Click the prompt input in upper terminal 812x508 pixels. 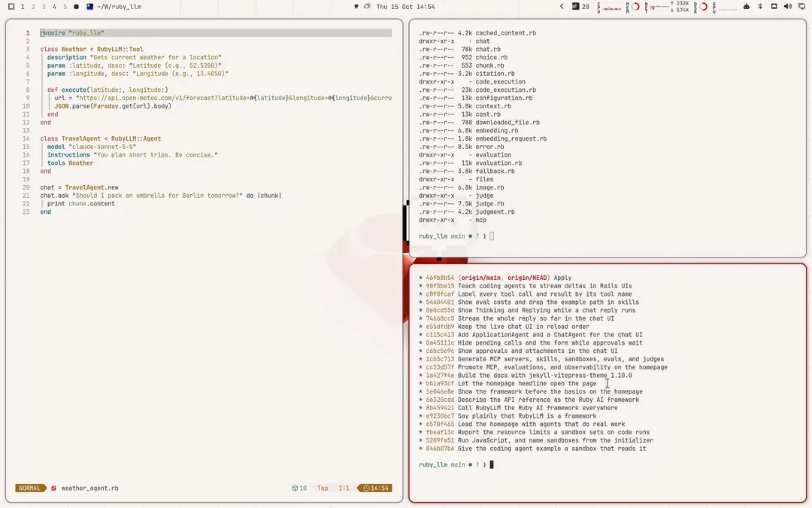492,236
